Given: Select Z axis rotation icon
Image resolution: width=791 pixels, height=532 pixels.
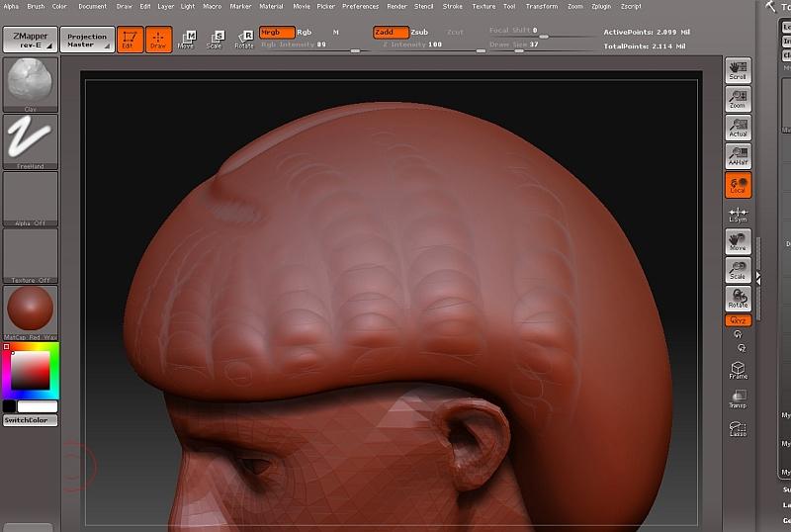Looking at the screenshot, I should 741,348.
